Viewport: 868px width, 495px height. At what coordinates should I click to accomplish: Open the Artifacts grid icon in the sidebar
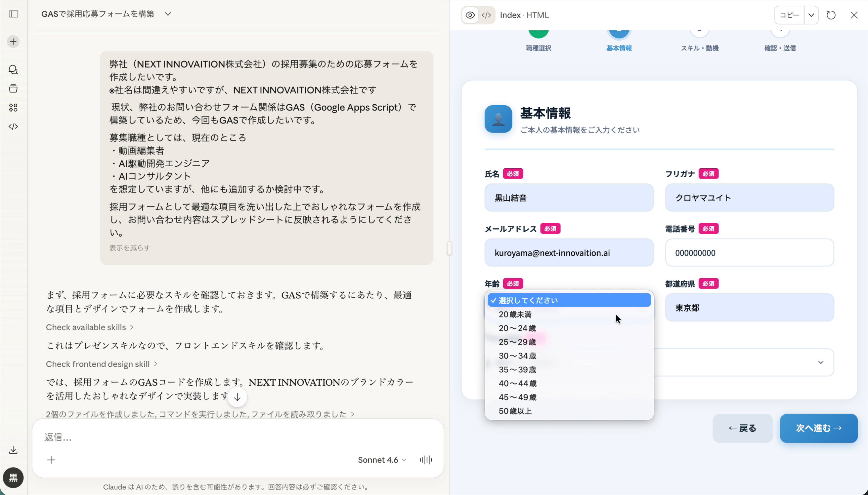click(13, 107)
